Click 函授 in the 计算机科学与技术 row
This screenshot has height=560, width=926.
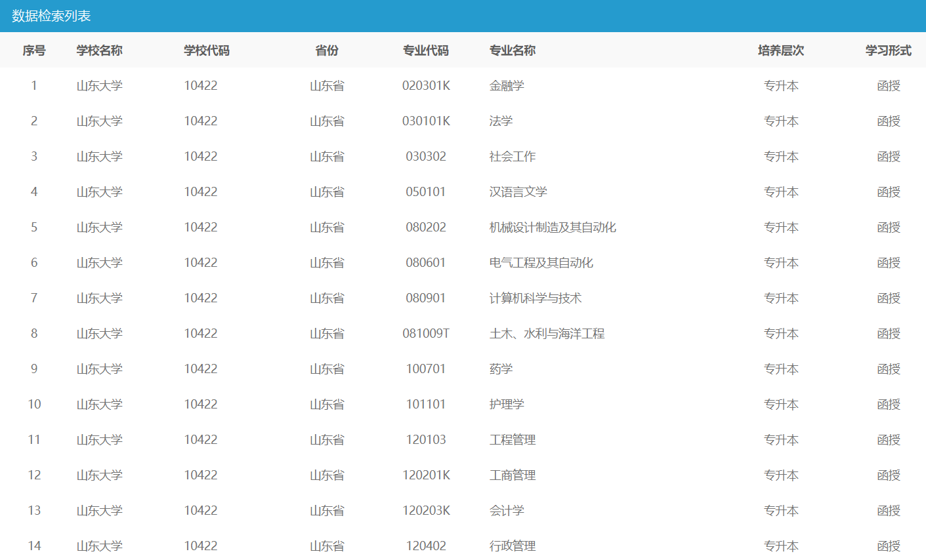click(889, 298)
